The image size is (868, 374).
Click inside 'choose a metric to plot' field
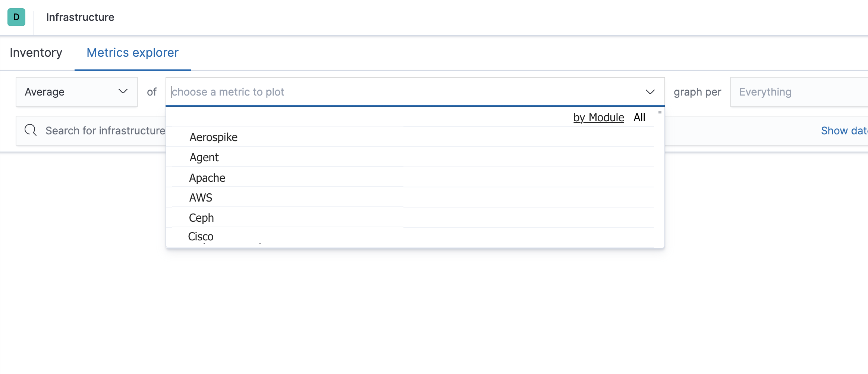coord(336,92)
